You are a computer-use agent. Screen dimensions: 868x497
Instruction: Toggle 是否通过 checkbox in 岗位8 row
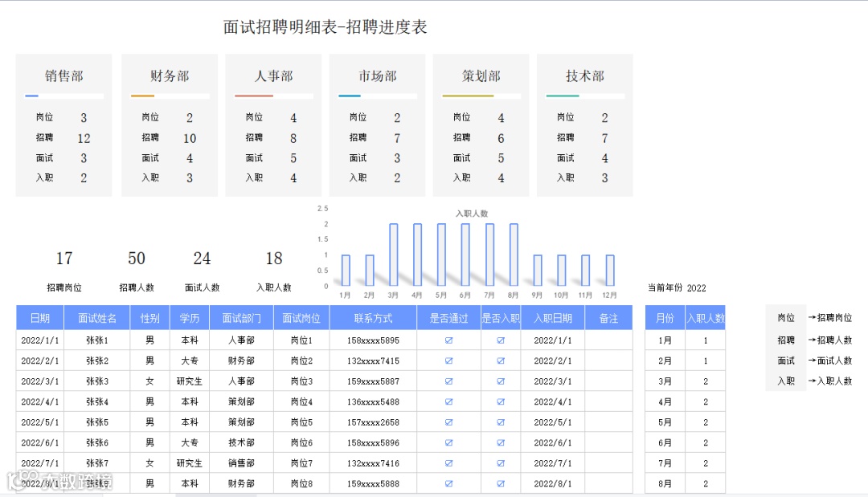(x=449, y=483)
